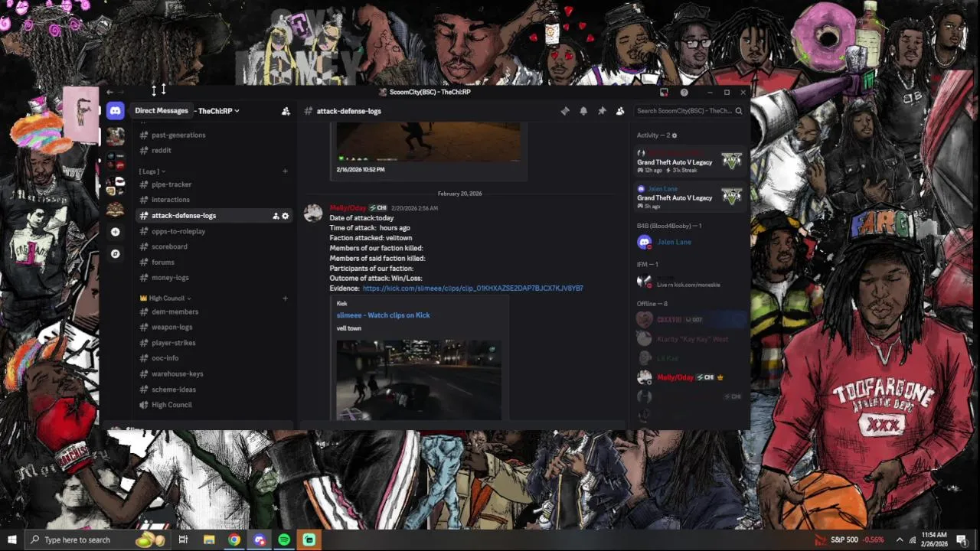The image size is (980, 551).
Task: Click Jalen Lane's avatar in member list
Action: [645, 242]
